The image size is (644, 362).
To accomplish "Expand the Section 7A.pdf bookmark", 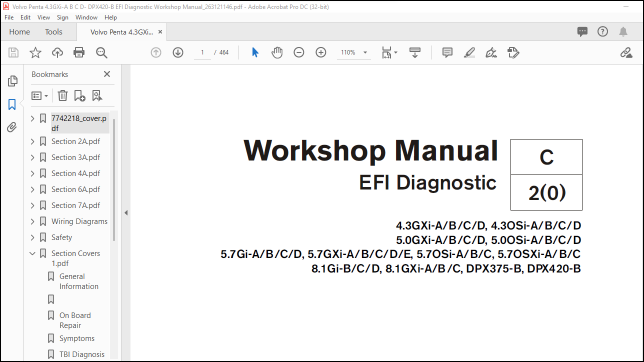I will (x=32, y=205).
